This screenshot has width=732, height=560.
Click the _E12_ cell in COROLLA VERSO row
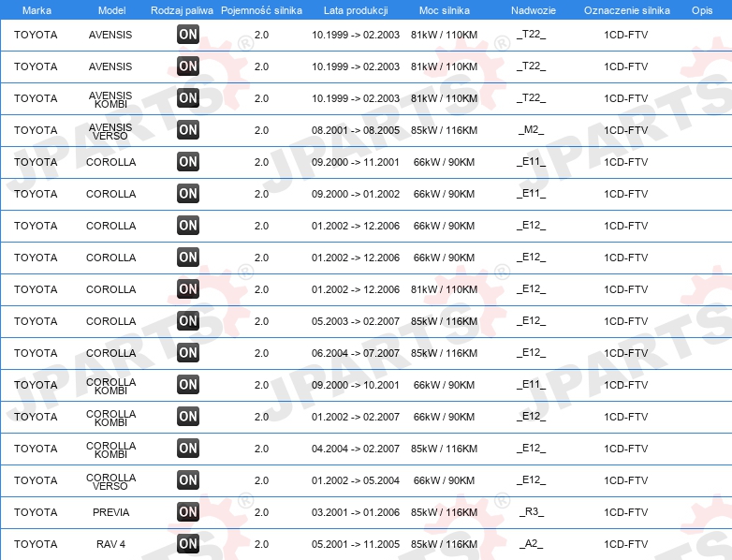point(532,480)
